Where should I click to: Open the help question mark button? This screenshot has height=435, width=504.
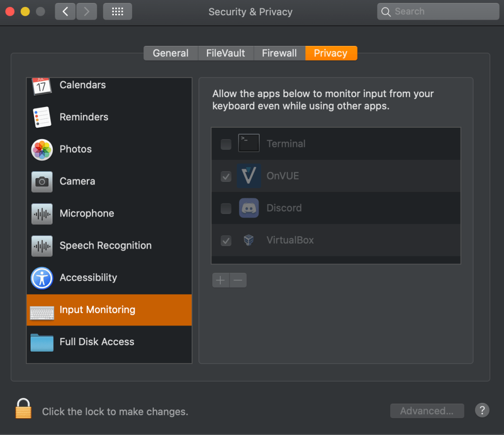click(x=482, y=410)
